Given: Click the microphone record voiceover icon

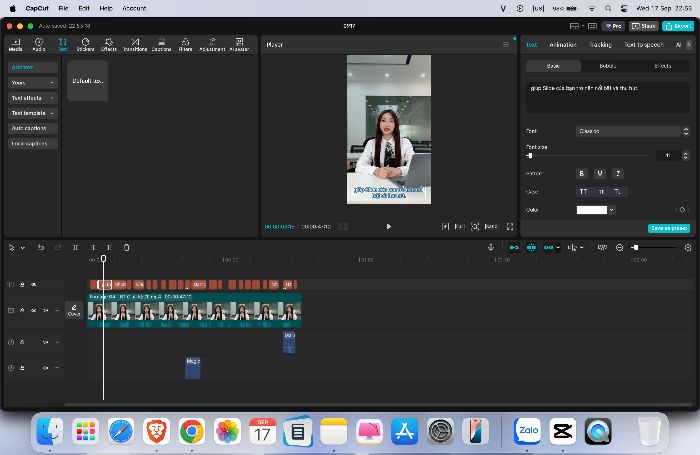Looking at the screenshot, I should pos(491,247).
